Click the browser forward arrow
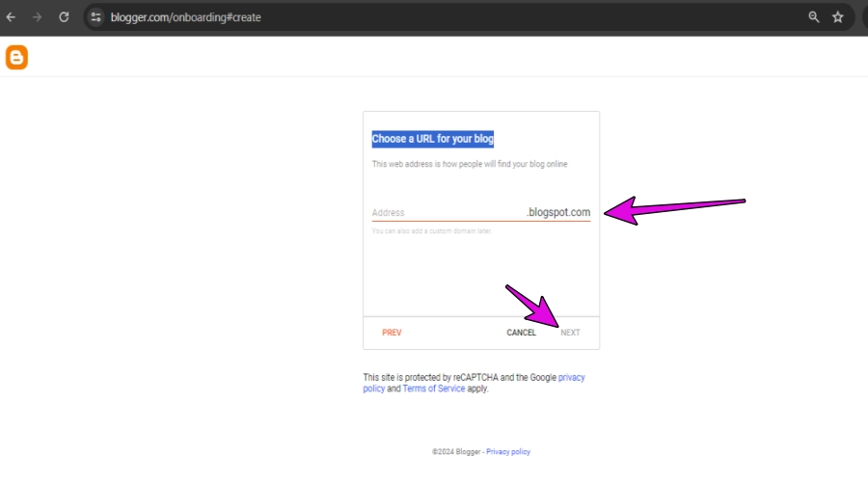Viewport: 868px width, 482px height. tap(37, 17)
